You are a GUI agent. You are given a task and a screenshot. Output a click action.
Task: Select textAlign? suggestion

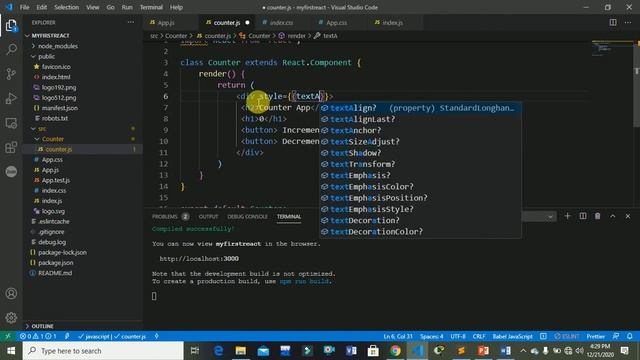point(420,108)
